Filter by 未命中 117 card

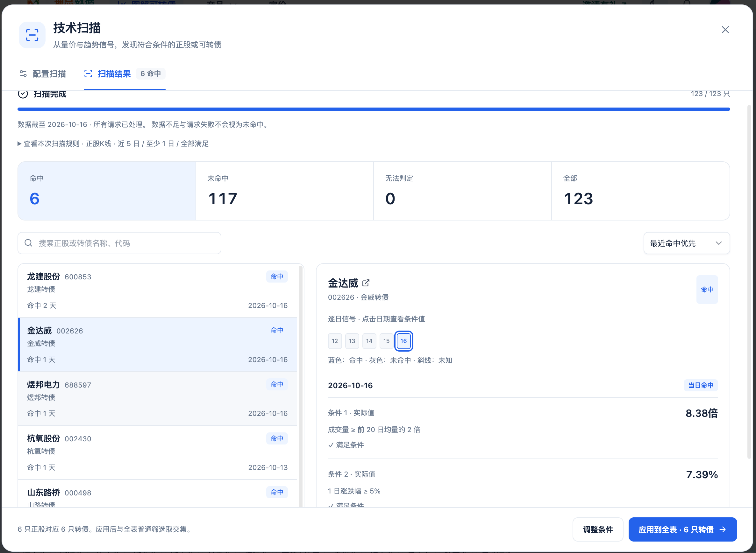pos(284,191)
